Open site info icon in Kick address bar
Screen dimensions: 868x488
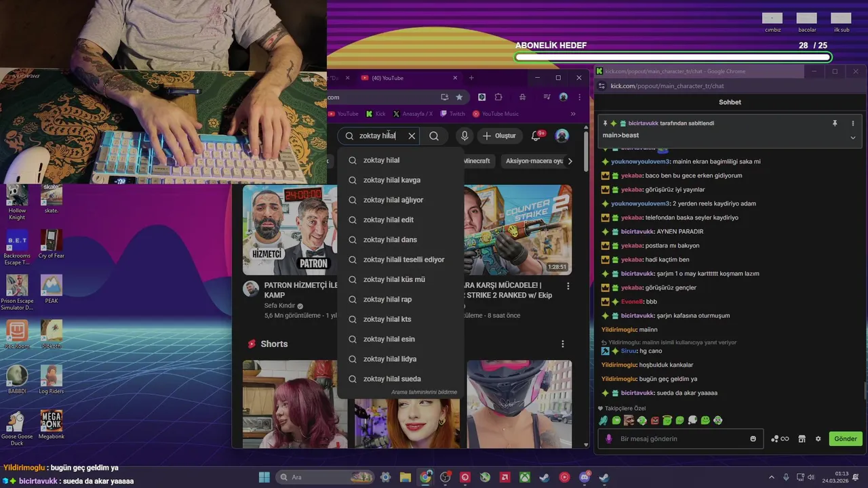[x=601, y=86]
